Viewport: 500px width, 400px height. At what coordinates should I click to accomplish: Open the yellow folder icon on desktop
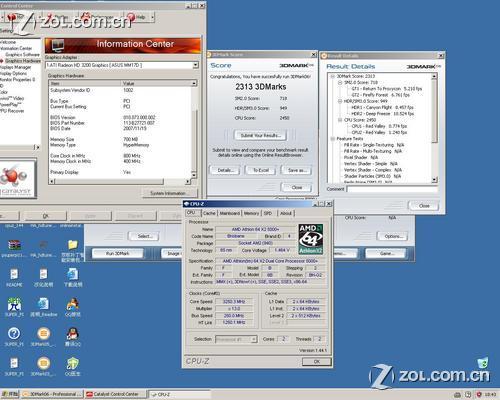pos(72,245)
